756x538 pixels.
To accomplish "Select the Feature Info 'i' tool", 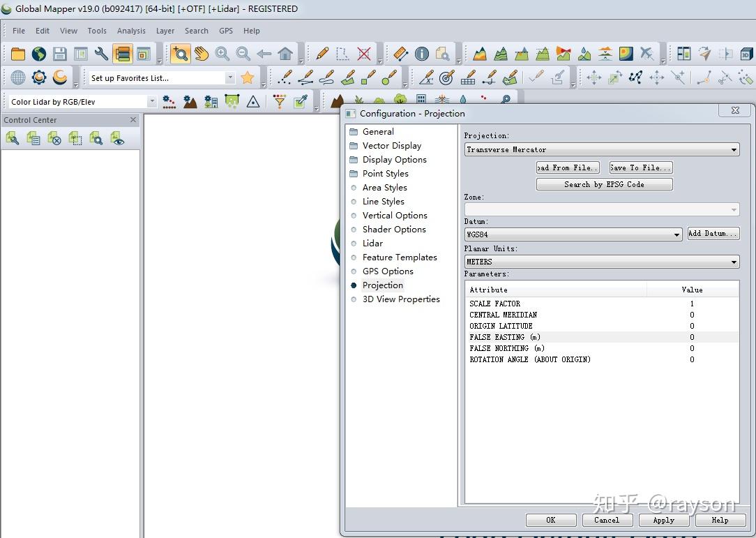I will (x=422, y=54).
